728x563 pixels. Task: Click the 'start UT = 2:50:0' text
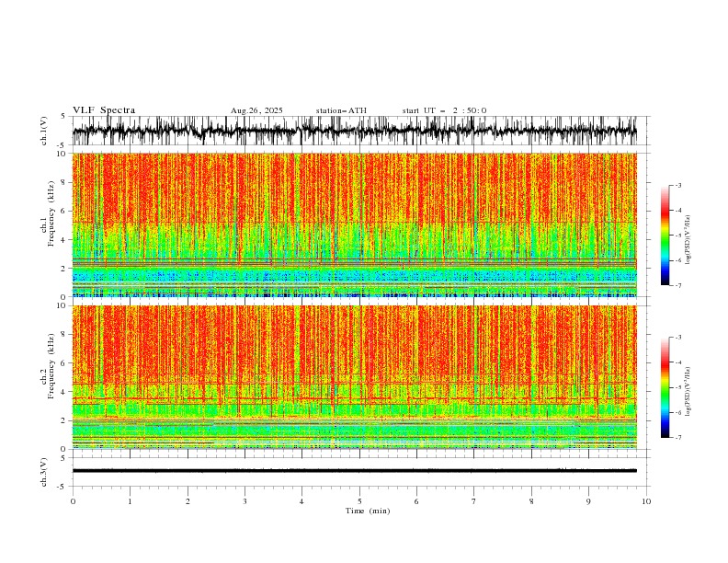(x=444, y=110)
